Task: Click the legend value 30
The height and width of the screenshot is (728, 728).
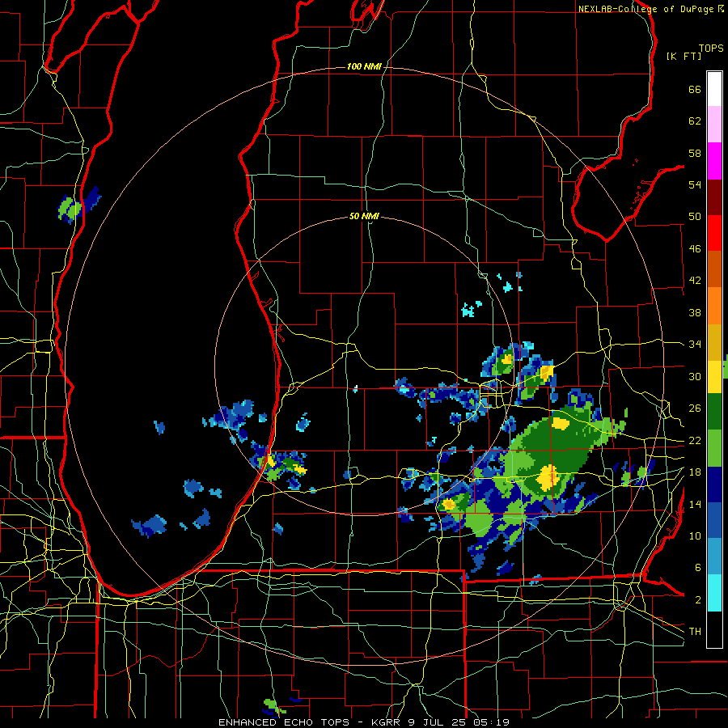Action: click(695, 376)
